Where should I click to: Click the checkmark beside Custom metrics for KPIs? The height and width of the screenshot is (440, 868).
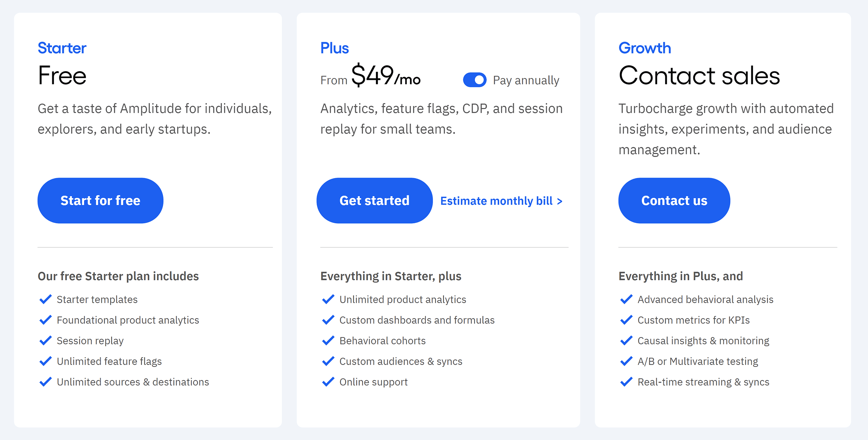tap(626, 320)
